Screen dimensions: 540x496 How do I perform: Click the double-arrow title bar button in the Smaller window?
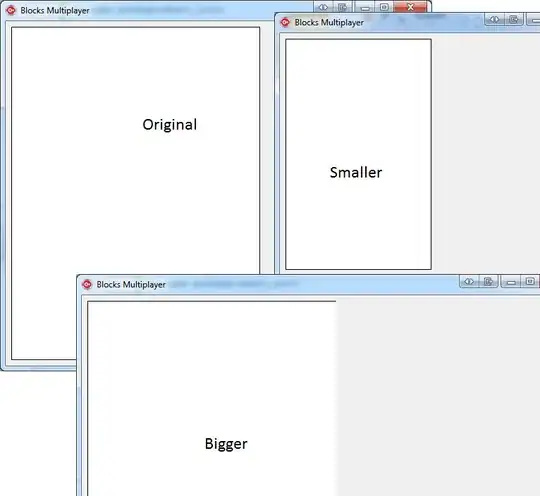click(x=494, y=19)
